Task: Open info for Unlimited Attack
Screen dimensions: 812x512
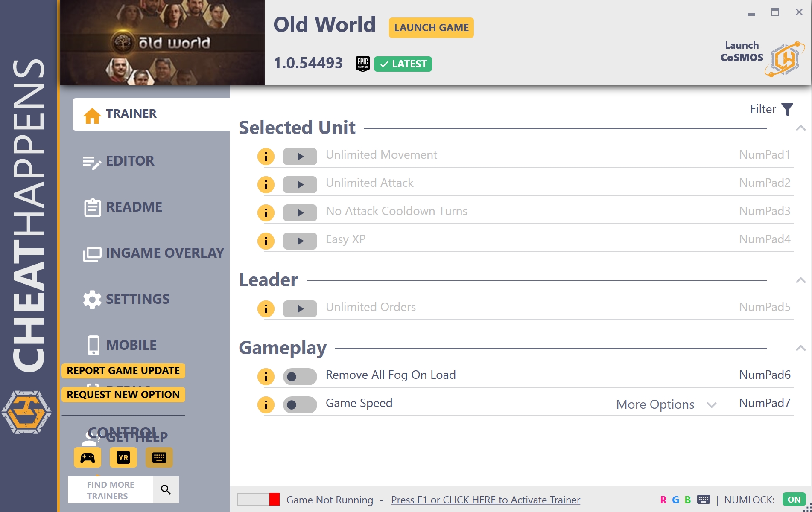Action: click(x=266, y=185)
